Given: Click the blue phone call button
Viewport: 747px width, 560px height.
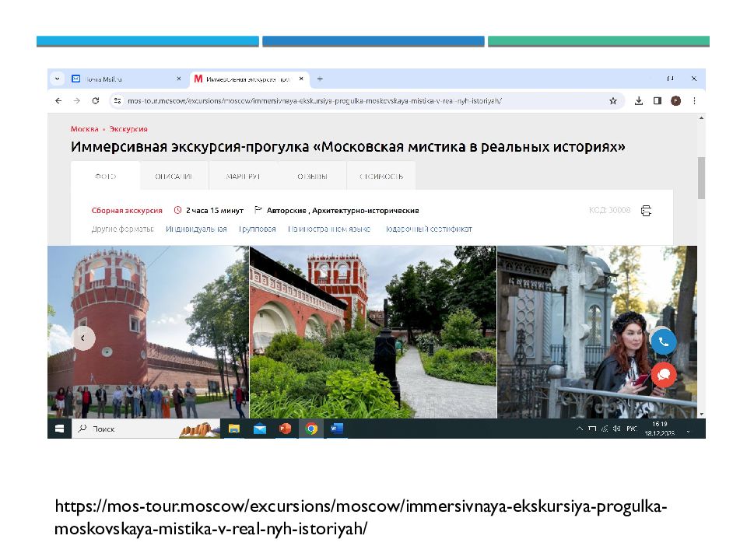Looking at the screenshot, I should click(x=663, y=341).
